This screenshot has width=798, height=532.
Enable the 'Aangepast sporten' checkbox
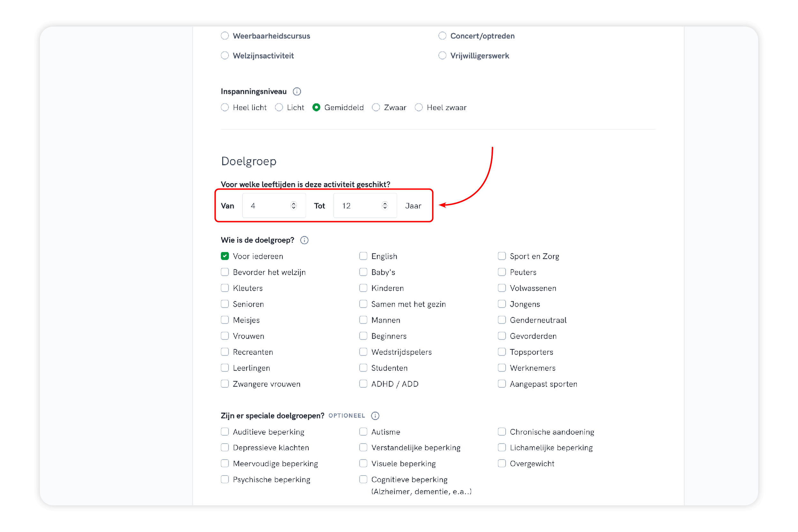coord(502,384)
